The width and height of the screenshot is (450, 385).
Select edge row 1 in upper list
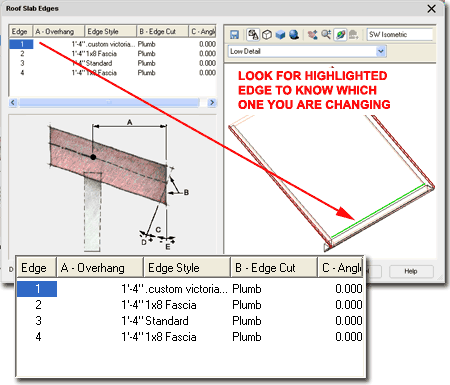[113, 44]
